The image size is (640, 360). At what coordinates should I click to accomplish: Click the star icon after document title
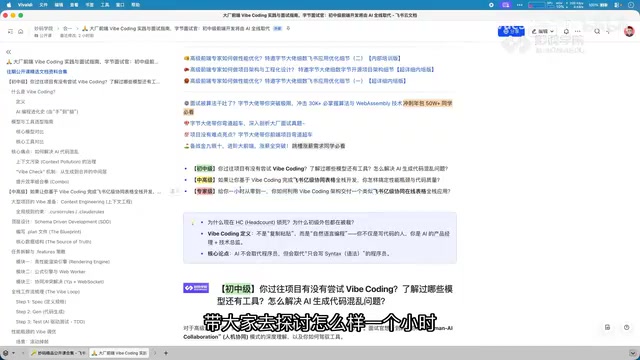point(288,29)
